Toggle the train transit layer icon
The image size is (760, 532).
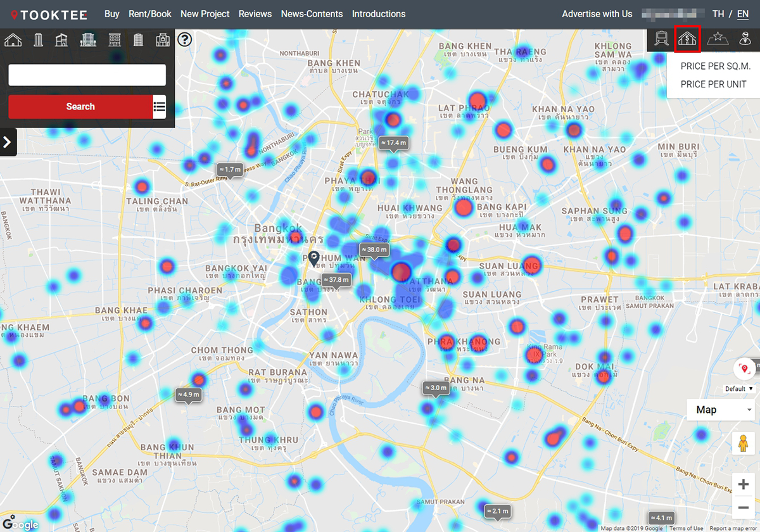click(x=661, y=39)
